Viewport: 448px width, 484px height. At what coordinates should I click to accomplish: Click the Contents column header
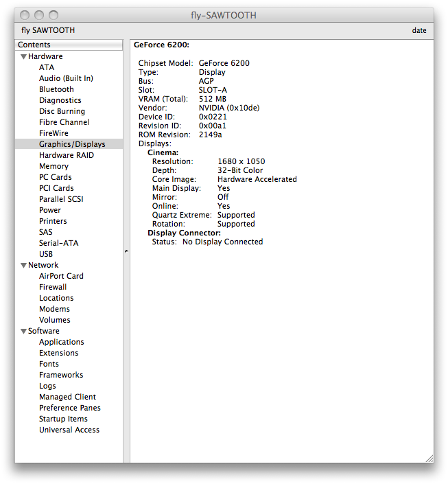69,45
